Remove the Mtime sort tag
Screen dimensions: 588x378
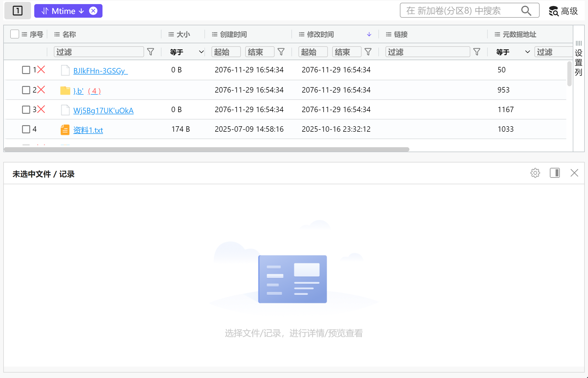(93, 11)
